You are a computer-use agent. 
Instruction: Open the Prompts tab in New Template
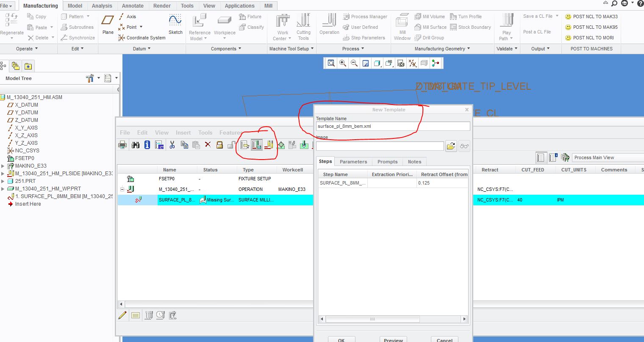[x=388, y=162]
